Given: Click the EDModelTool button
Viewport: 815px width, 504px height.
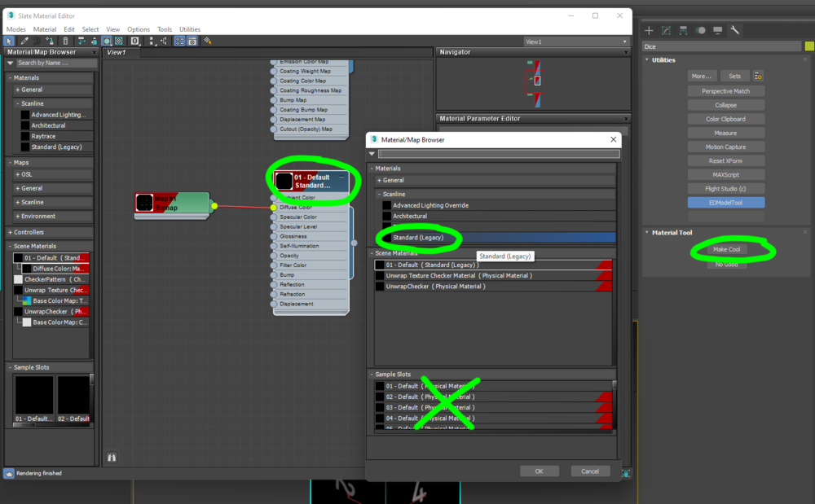Looking at the screenshot, I should coord(725,203).
